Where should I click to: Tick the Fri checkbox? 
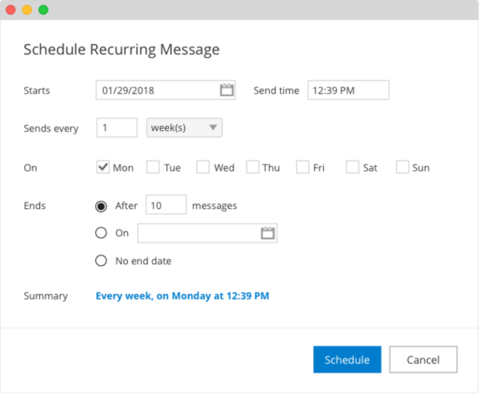(x=303, y=167)
